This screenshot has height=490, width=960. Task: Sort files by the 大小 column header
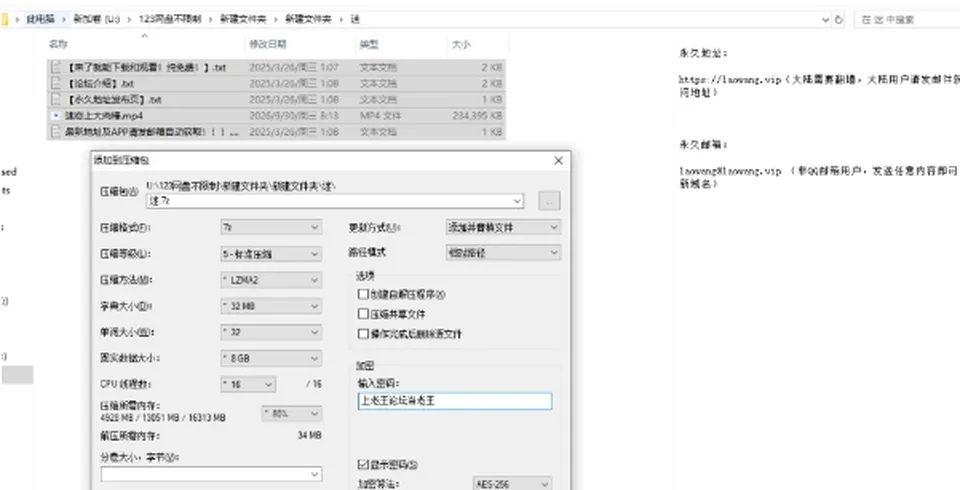(x=460, y=44)
